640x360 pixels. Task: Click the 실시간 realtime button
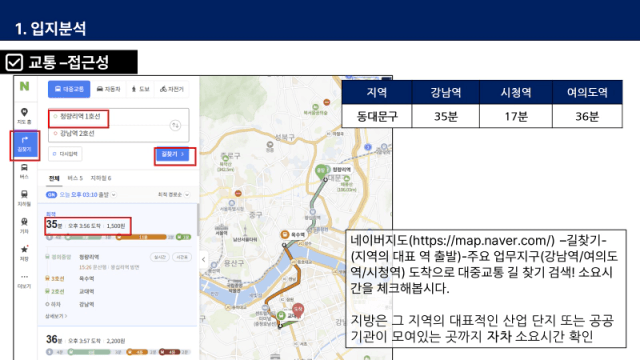(160, 257)
